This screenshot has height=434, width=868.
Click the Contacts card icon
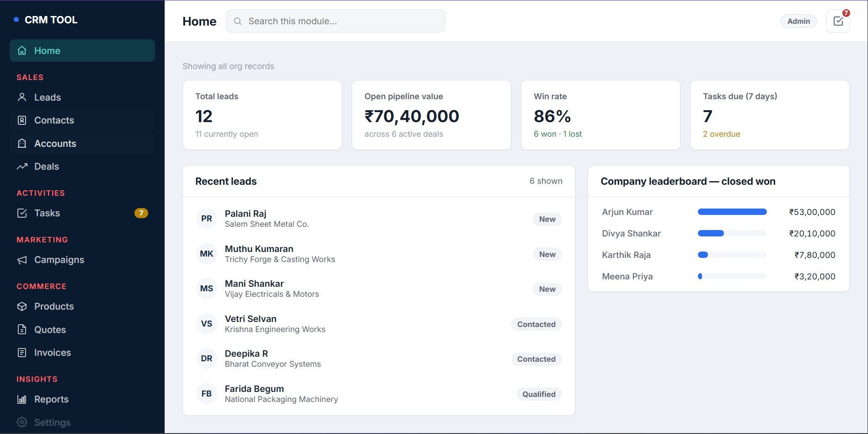tap(22, 120)
